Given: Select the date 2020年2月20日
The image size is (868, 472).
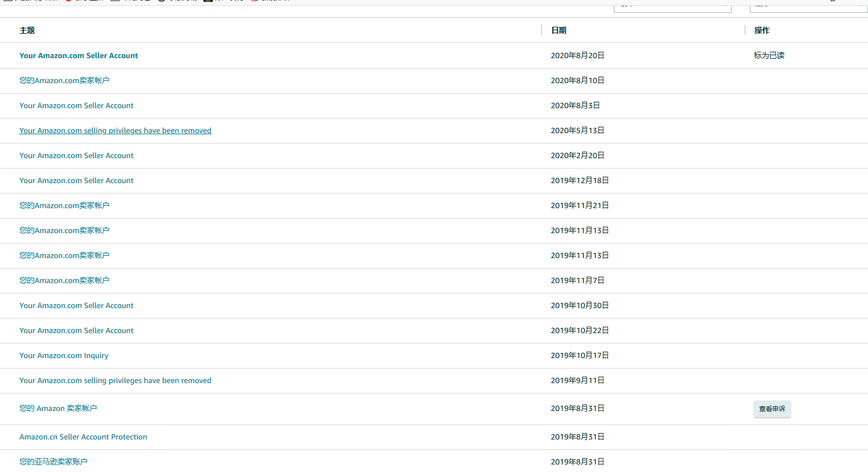Looking at the screenshot, I should tap(578, 156).
